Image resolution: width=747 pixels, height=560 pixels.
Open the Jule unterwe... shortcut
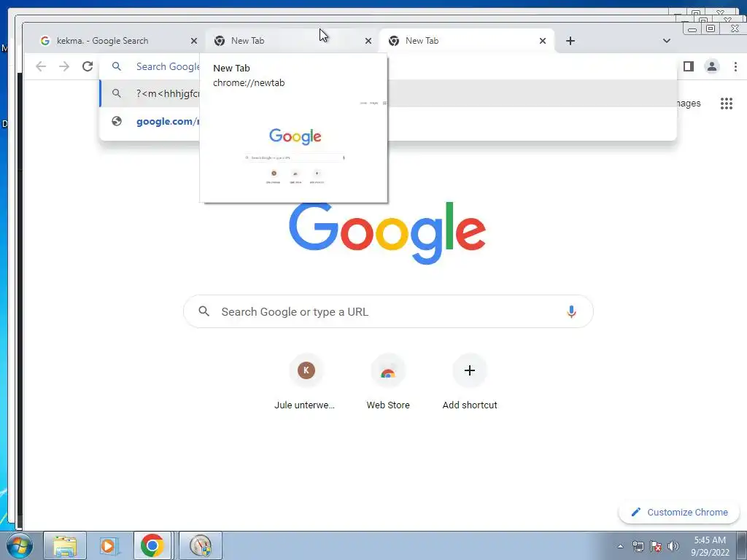tap(305, 383)
